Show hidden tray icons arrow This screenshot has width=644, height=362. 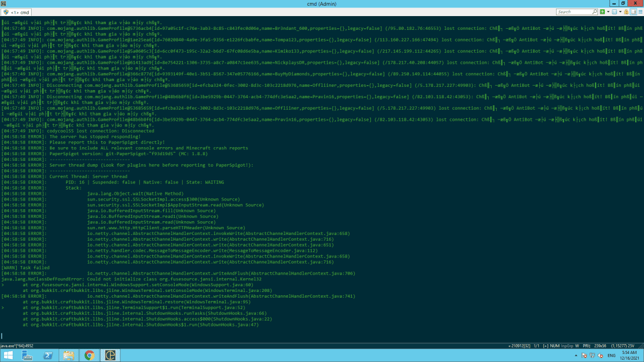coord(576,356)
